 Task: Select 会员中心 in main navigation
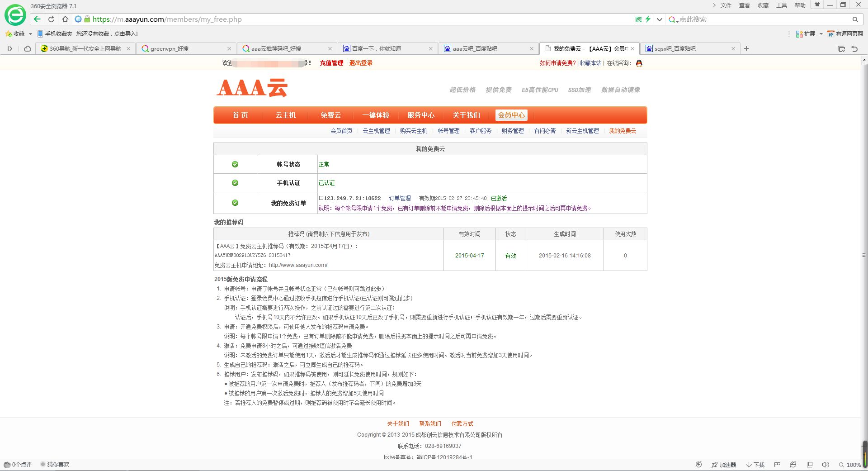tap(511, 115)
